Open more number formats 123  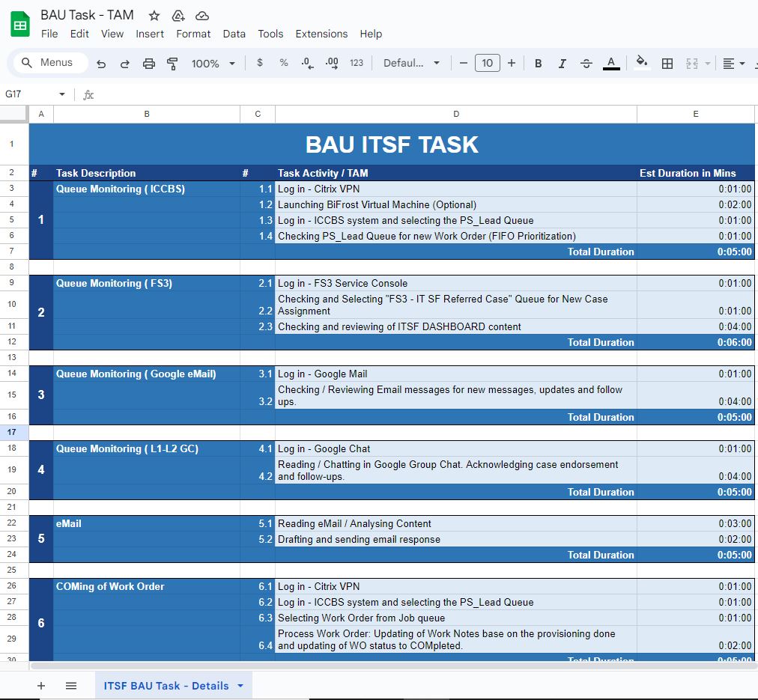tap(357, 63)
